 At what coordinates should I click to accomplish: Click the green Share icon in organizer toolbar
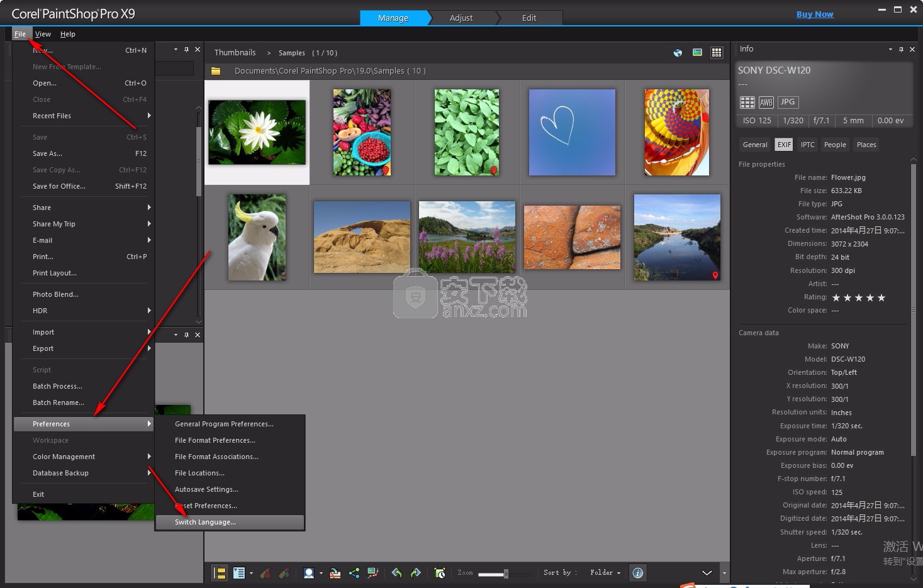click(354, 573)
